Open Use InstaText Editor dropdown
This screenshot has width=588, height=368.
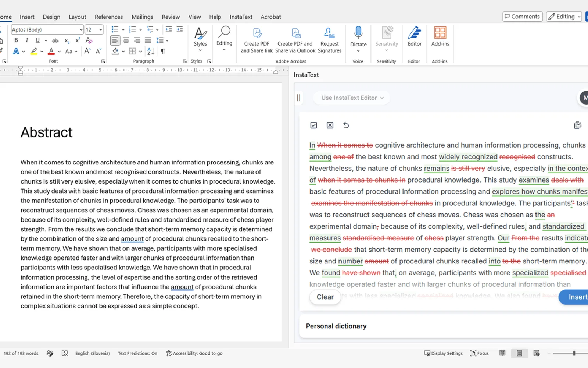352,98
